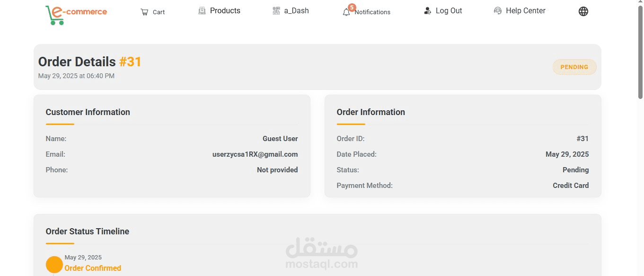Click the Log Out user icon
644x276 pixels.
[x=428, y=10]
